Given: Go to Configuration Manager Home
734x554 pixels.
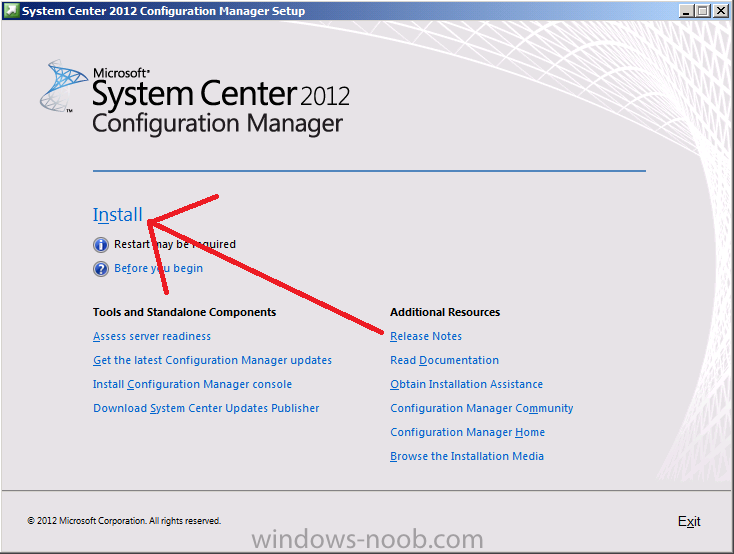Looking at the screenshot, I should 467,432.
